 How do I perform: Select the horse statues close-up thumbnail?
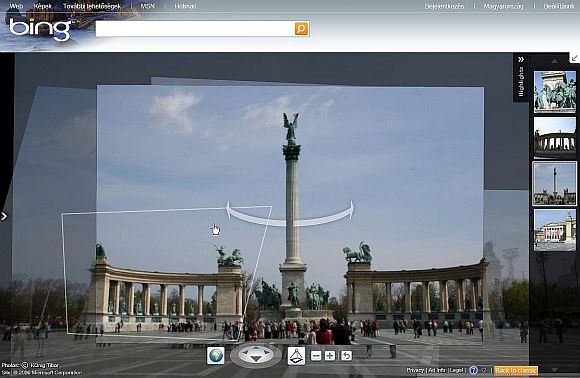(555, 92)
